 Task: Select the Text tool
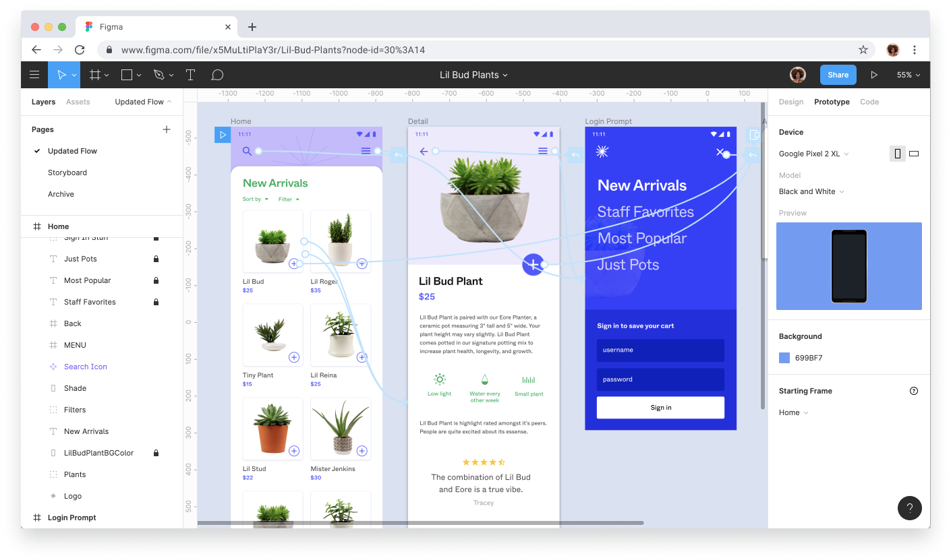190,75
